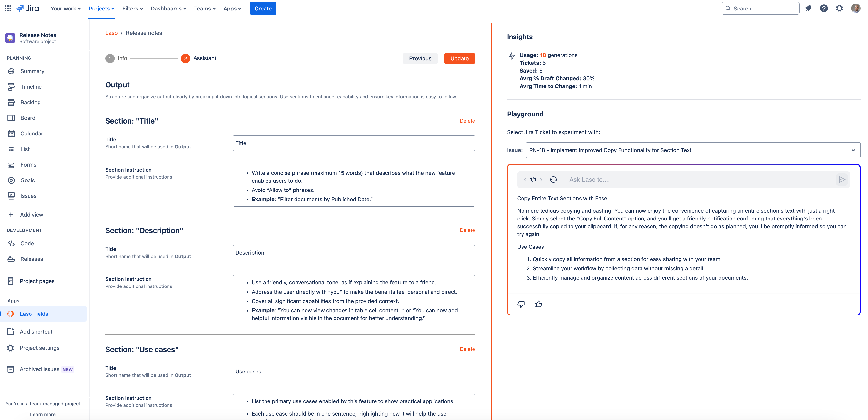This screenshot has width=868, height=420.
Task: Send the Ask Laso prompt arrow
Action: click(x=842, y=180)
